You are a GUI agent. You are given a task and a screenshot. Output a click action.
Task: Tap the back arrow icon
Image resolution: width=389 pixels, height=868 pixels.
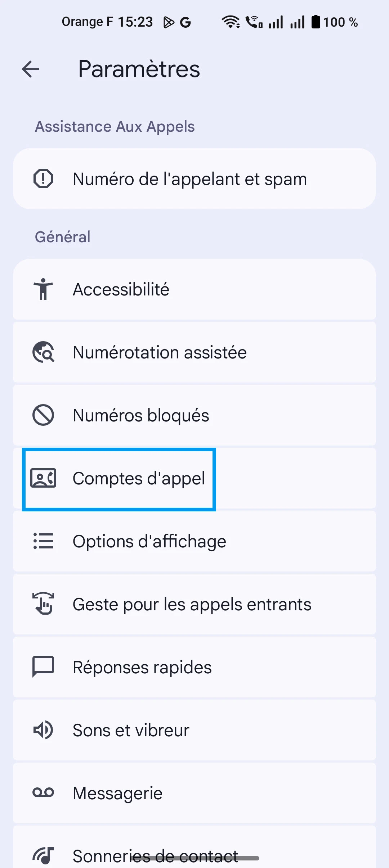(x=31, y=69)
